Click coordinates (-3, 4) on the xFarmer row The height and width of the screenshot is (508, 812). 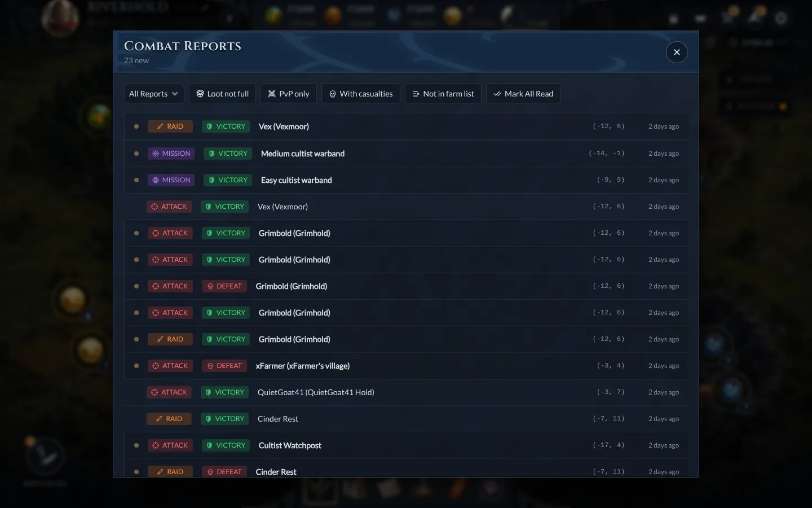610,366
